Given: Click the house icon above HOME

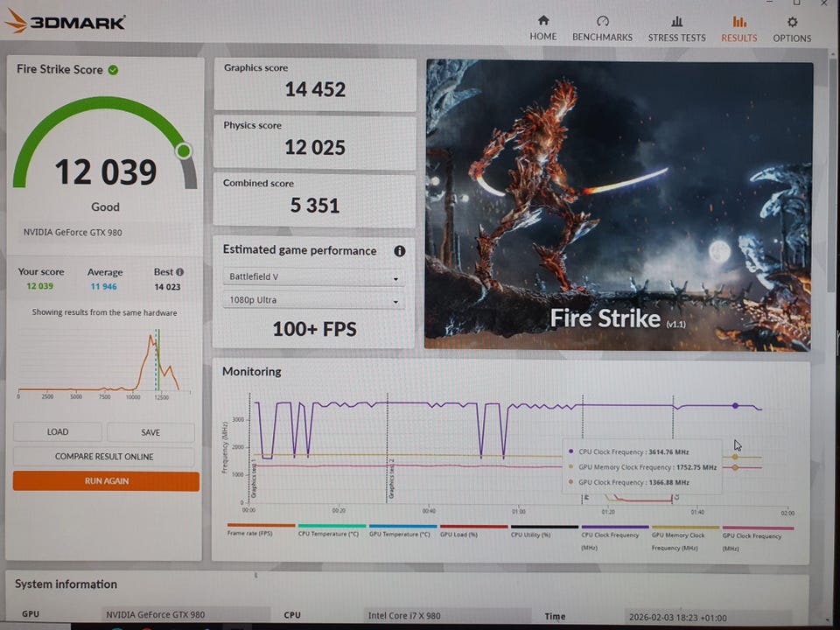Looking at the screenshot, I should point(543,20).
